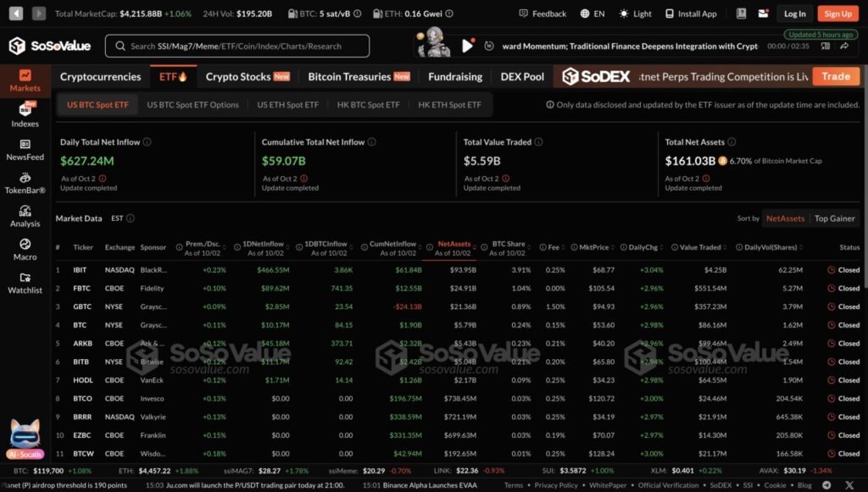
Task: Open the help book icon in the top bar
Action: pos(741,14)
